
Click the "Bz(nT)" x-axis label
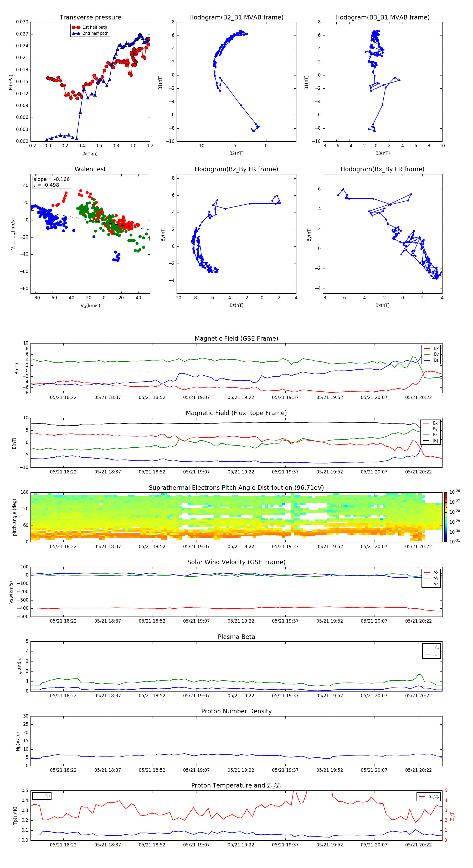(x=236, y=305)
